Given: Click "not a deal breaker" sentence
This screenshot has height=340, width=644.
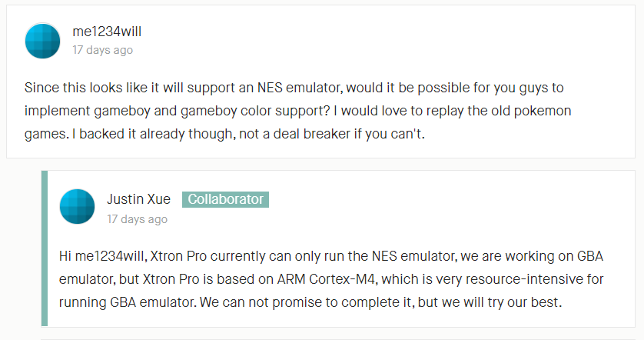Looking at the screenshot, I should coord(294,134).
